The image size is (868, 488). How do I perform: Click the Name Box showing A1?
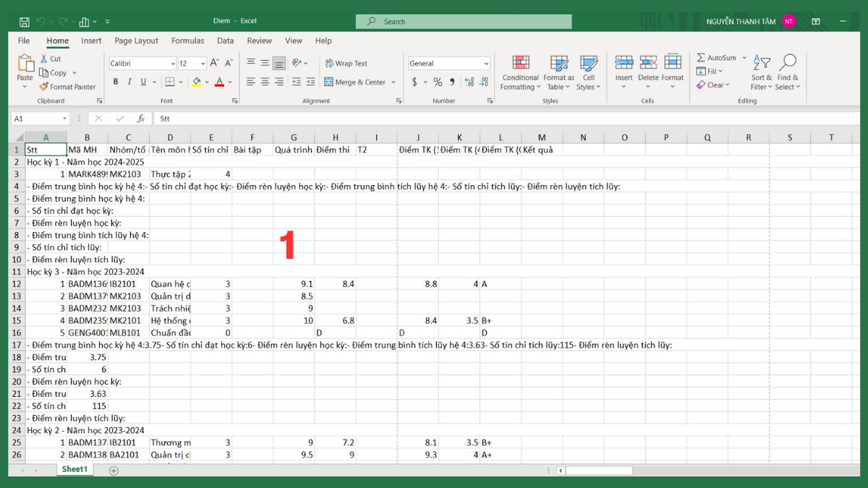(x=40, y=118)
